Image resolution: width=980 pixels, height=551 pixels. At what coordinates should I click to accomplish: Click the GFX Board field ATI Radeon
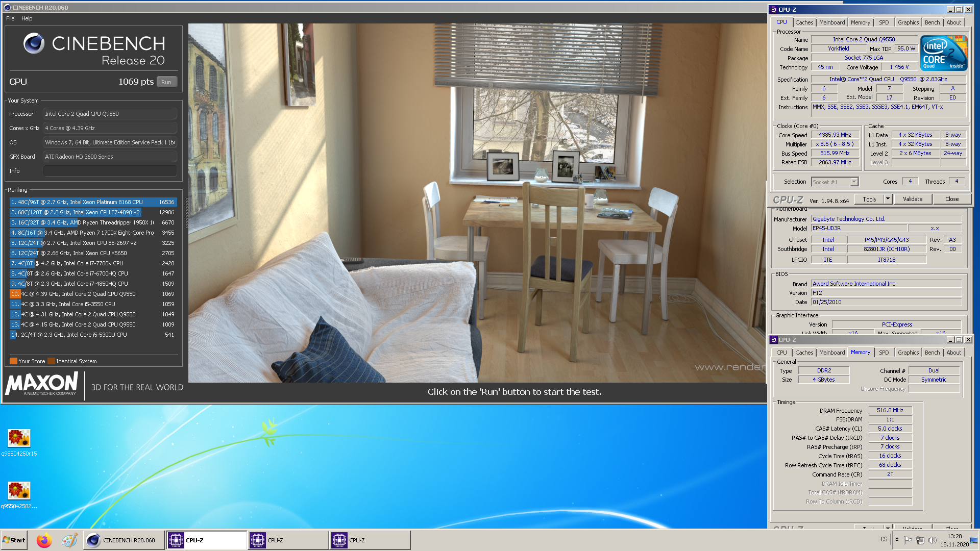coord(110,157)
